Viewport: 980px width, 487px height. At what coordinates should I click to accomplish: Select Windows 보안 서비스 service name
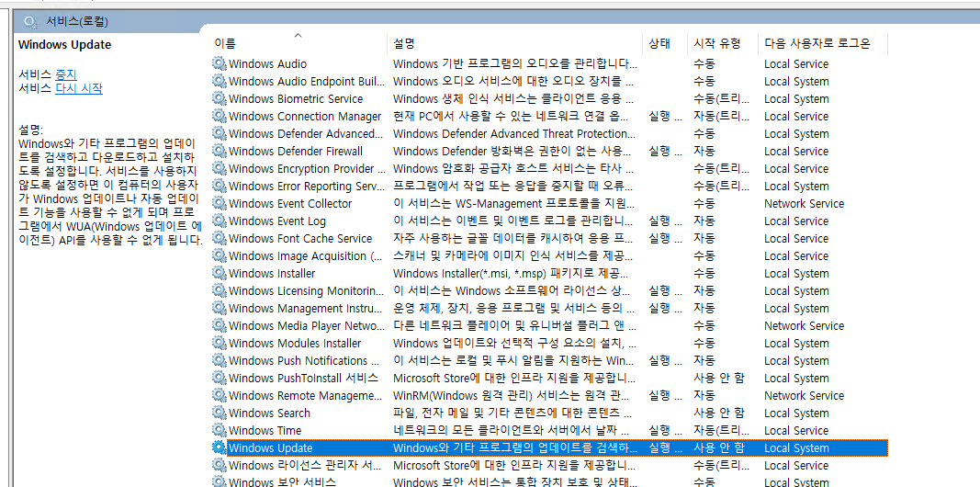(x=282, y=482)
